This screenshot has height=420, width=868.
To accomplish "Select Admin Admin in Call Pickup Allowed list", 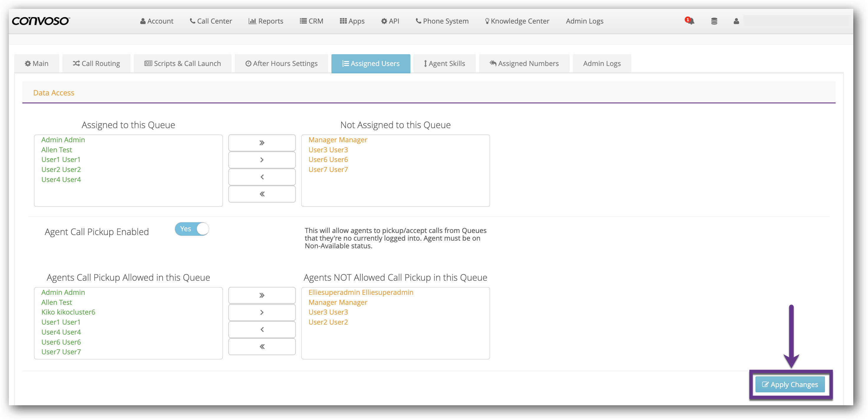I will tap(63, 292).
